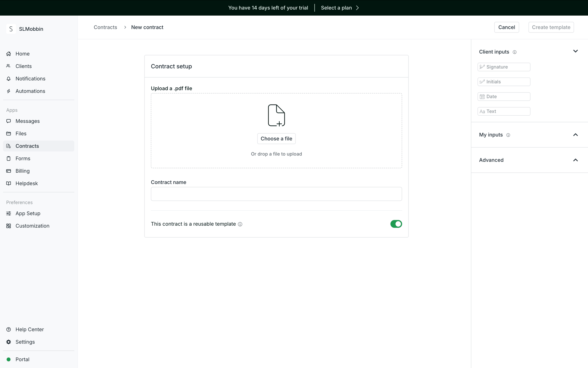
Task: Open Notifications in the sidebar
Action: (x=39, y=79)
